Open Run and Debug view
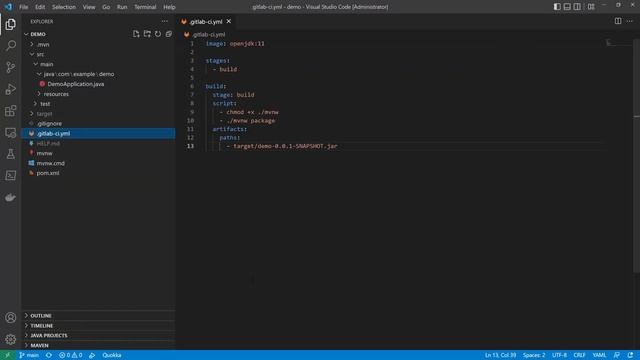Image resolution: width=640 pixels, height=360 pixels. click(11, 89)
